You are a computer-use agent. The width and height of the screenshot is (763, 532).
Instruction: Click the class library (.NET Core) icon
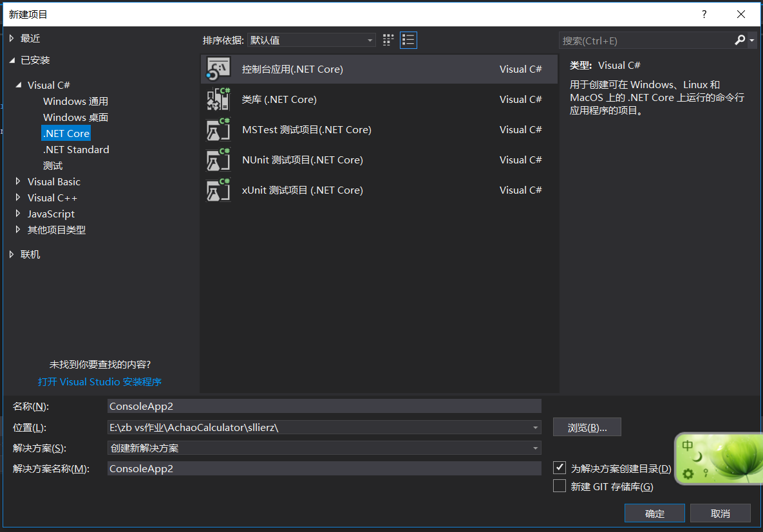[218, 99]
